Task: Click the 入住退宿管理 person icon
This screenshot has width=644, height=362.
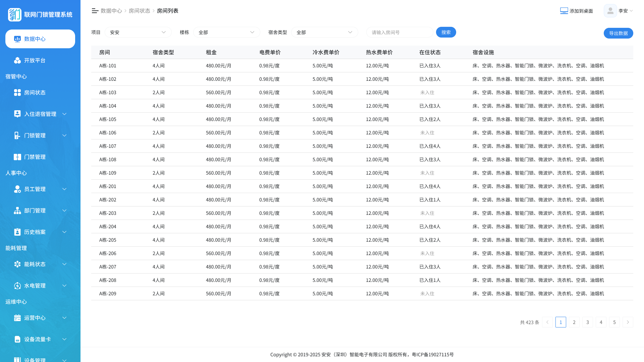Action: click(x=17, y=114)
